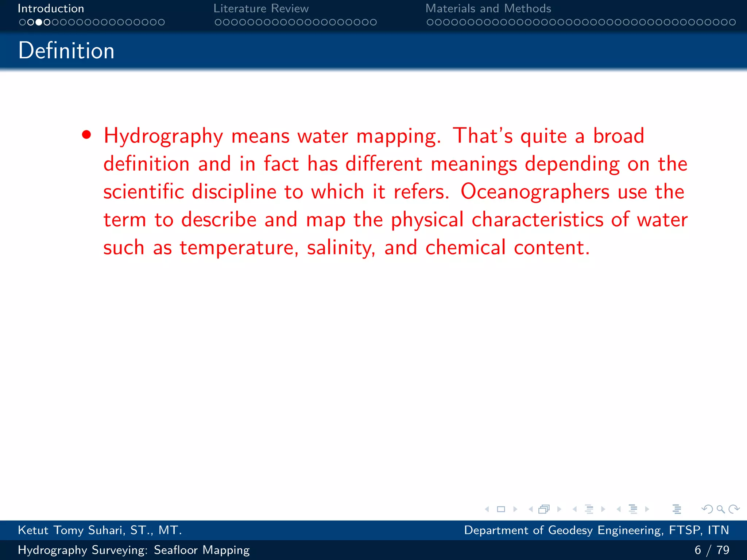
Task: Click the presentation/appendix lines icon
Action: pos(677,509)
